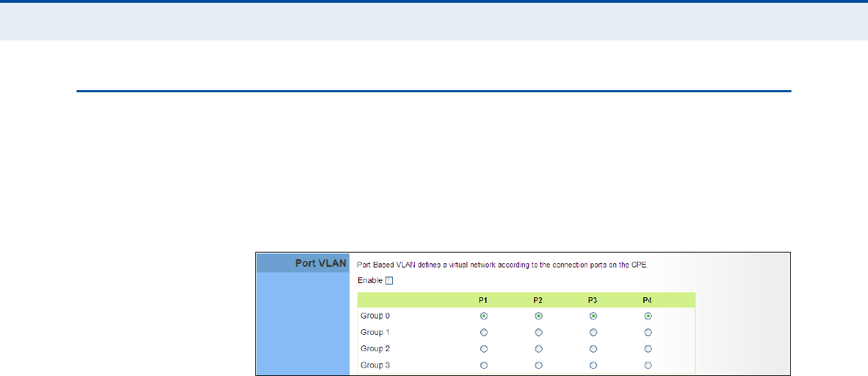
Task: Click the P1 column header
Action: coord(484,300)
